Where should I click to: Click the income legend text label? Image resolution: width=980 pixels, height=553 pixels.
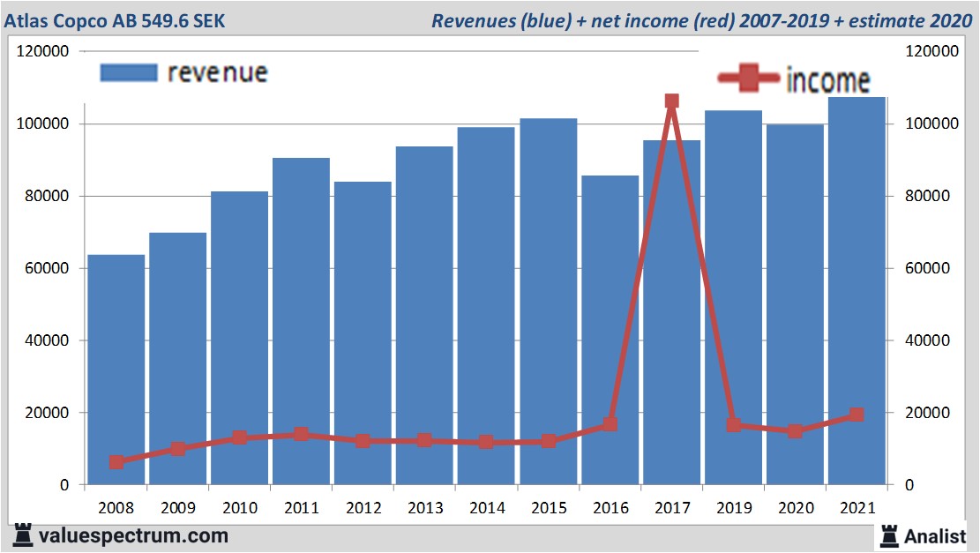tap(827, 80)
